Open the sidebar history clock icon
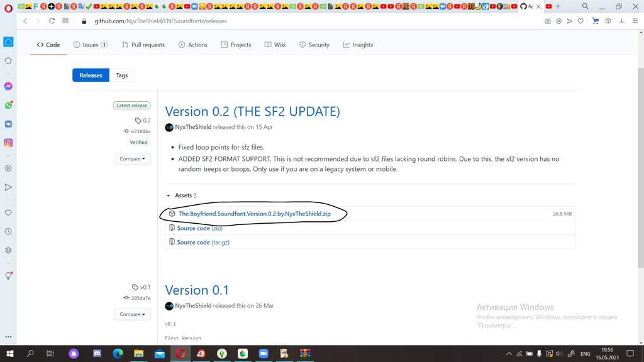The image size is (644, 362). 8,231
